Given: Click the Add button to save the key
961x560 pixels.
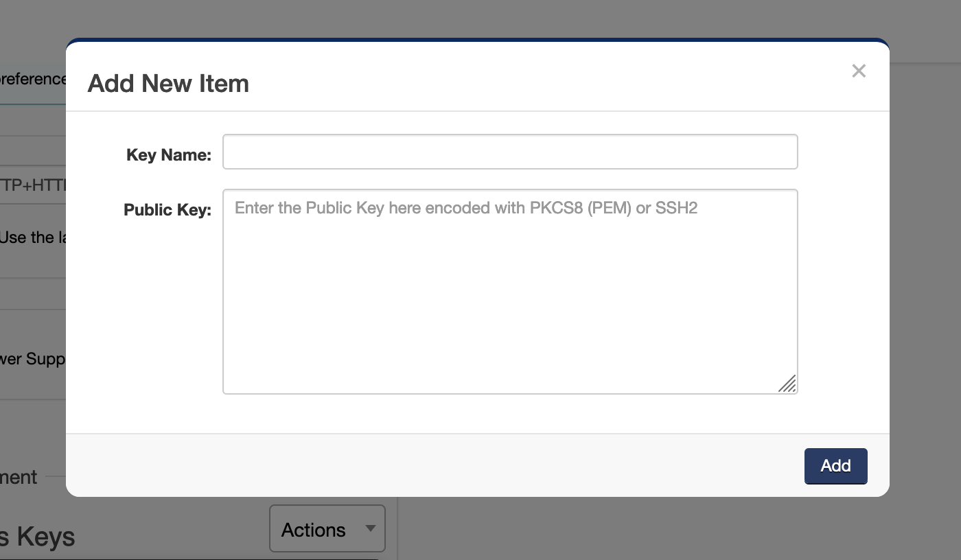Looking at the screenshot, I should [835, 466].
